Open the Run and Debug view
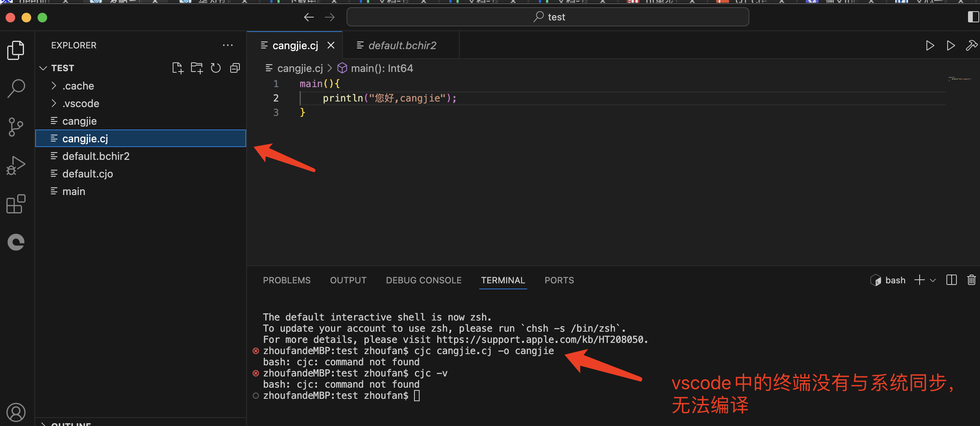Image resolution: width=980 pixels, height=426 pixels. click(16, 165)
